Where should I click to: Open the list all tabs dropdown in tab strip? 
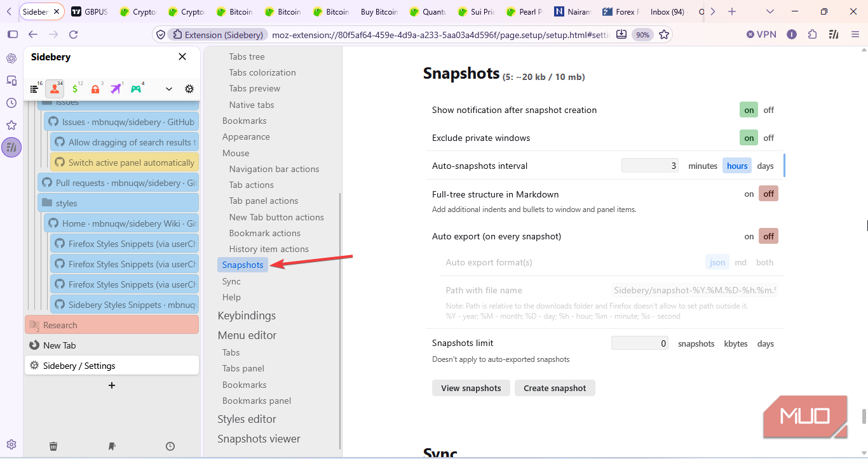770,11
